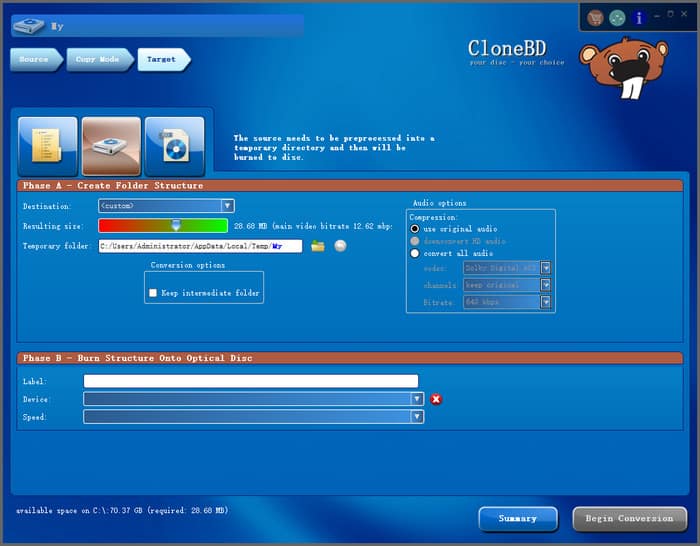700x546 pixels.
Task: Expand the Device dropdown list
Action: point(417,399)
